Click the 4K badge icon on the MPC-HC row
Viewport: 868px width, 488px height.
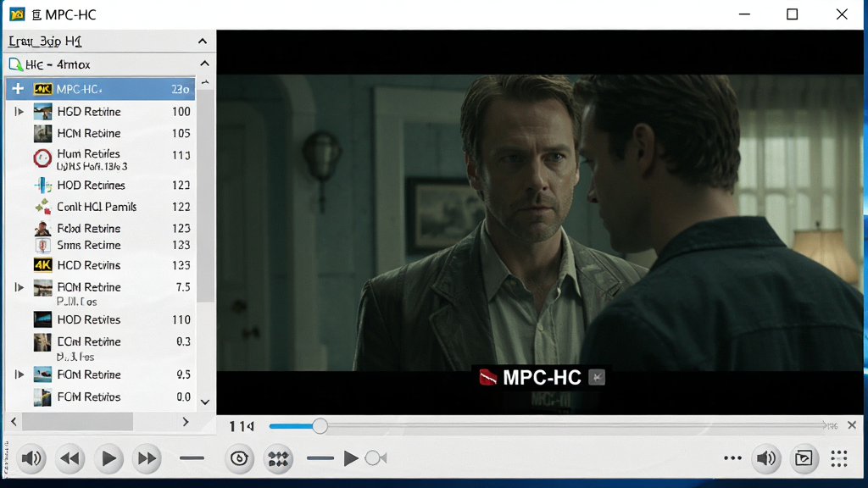coord(42,88)
